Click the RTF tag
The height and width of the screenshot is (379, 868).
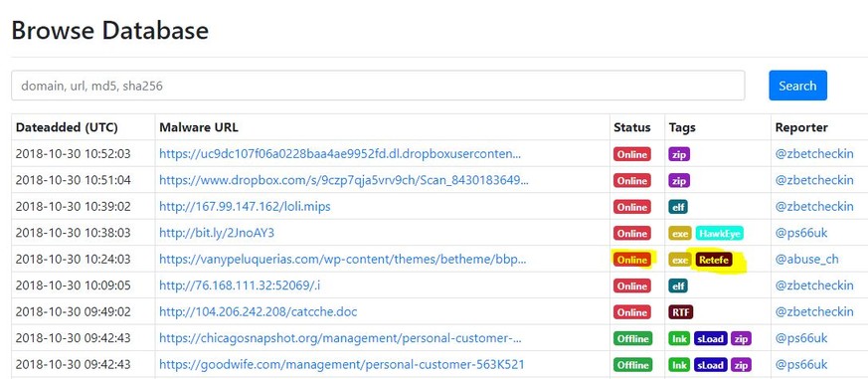pos(681,312)
